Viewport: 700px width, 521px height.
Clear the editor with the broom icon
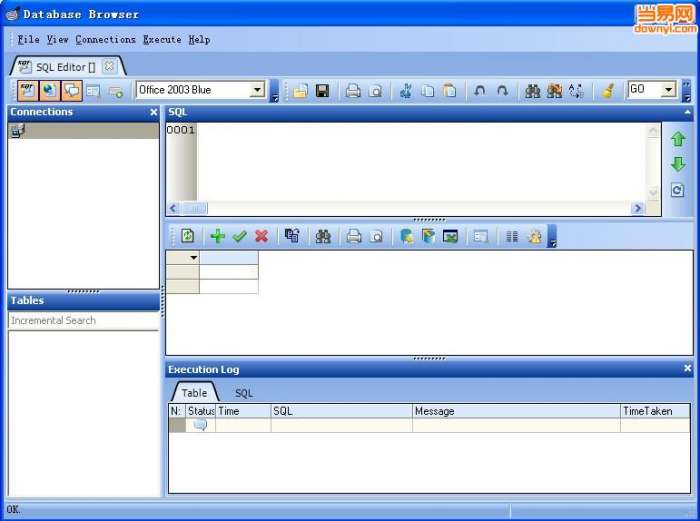[x=607, y=91]
